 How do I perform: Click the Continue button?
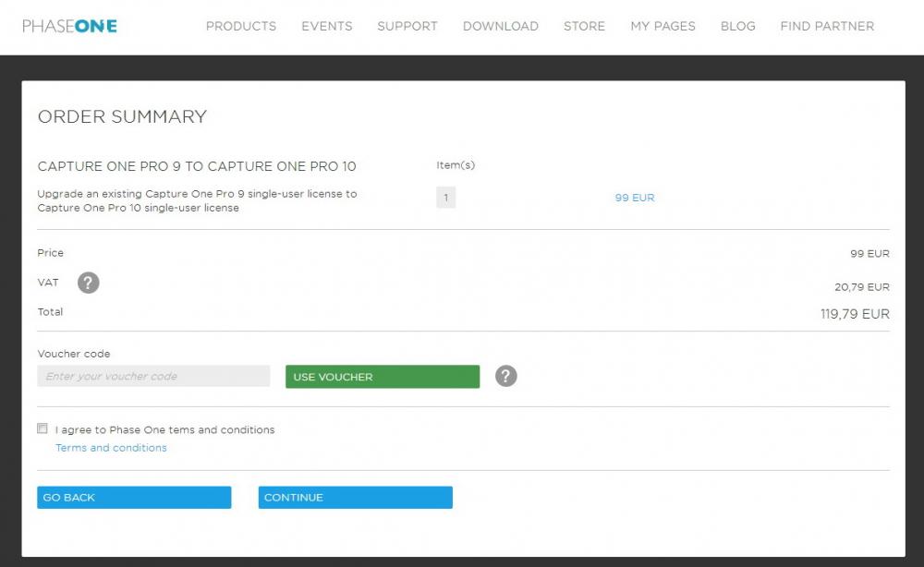click(356, 498)
